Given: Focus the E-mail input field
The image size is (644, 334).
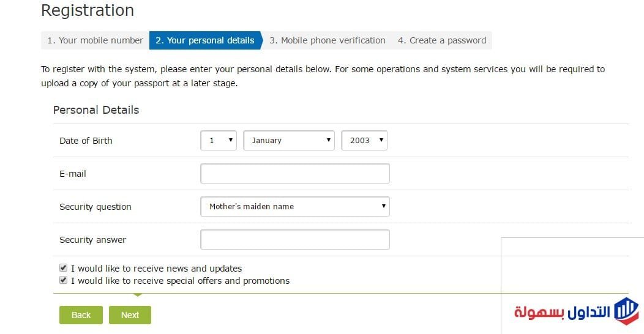Looking at the screenshot, I should [x=294, y=174].
